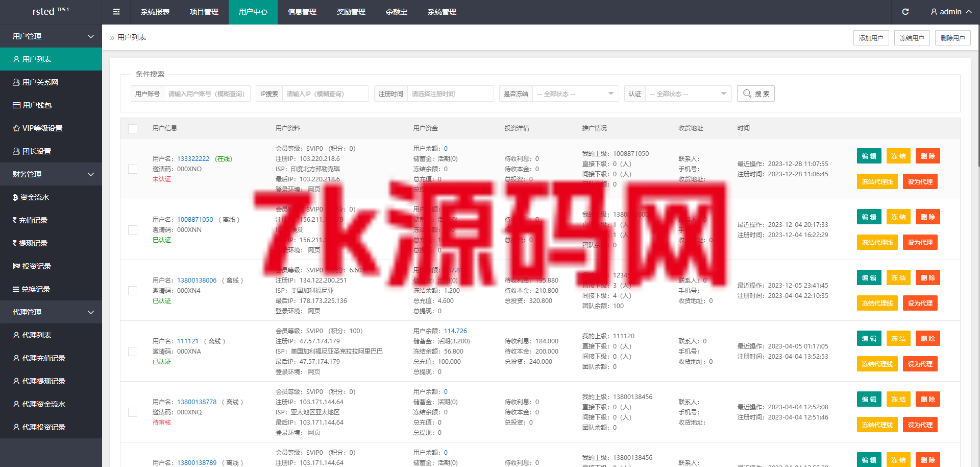Click the 资金流水 bitcoin icon
The width and height of the screenshot is (980, 467).
[15, 197]
